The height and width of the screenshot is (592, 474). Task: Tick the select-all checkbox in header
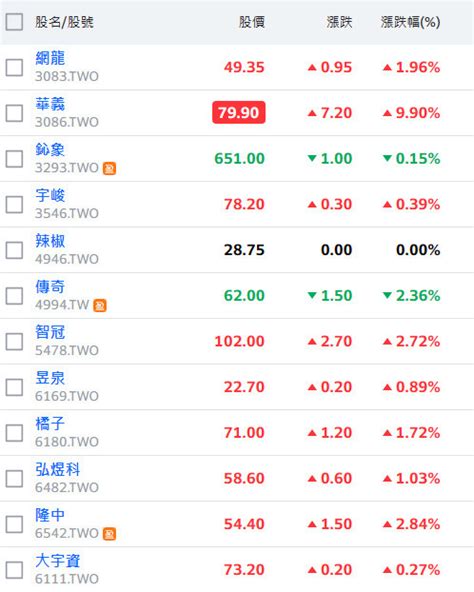14,22
